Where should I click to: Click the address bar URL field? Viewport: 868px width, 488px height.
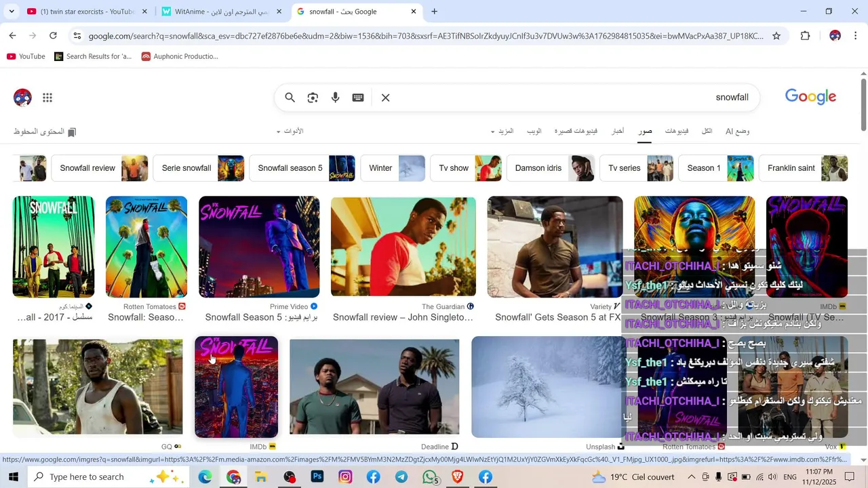pos(426,36)
